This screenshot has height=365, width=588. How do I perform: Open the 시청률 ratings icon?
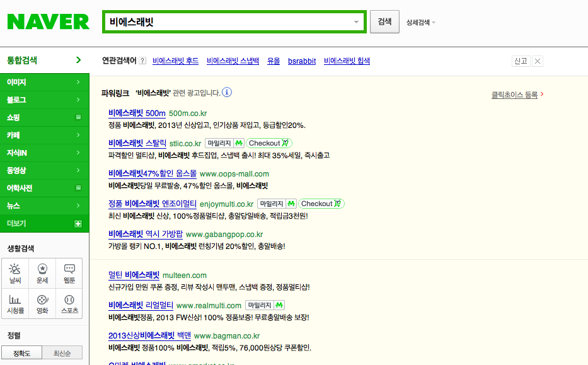(x=15, y=304)
